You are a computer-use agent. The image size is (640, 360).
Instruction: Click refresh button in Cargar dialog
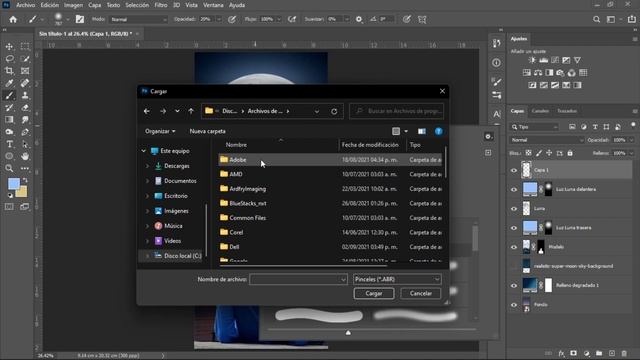pos(334,111)
